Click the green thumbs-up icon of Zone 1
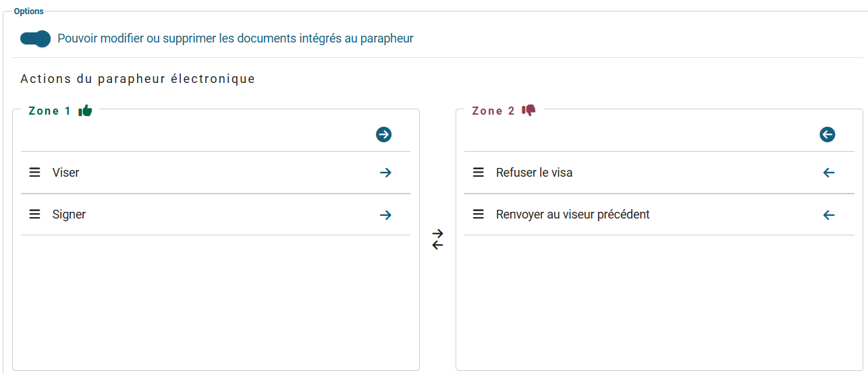This screenshot has width=868, height=373. (85, 111)
